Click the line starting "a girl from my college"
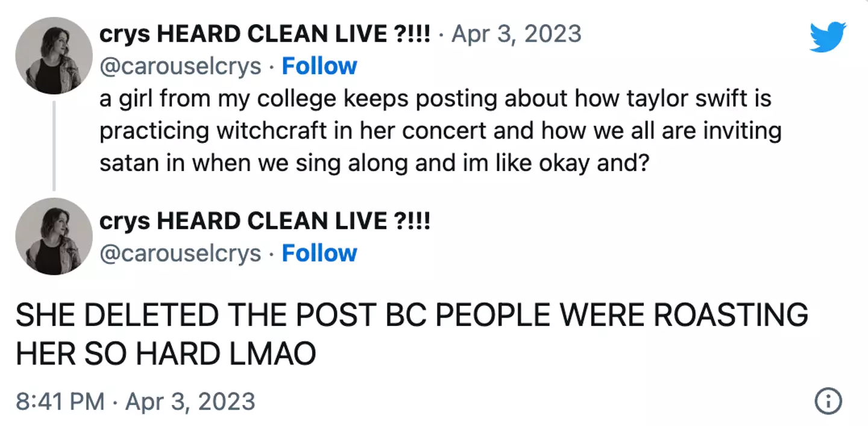 click(x=434, y=98)
